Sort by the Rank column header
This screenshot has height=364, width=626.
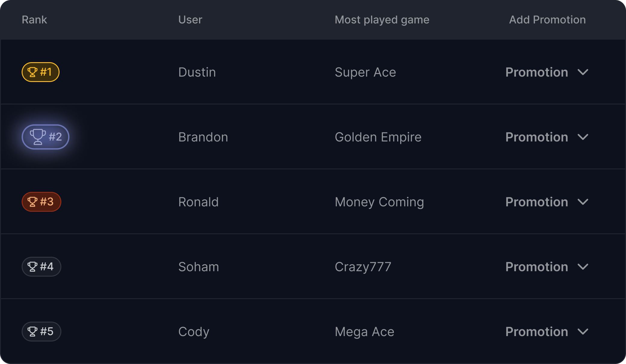pyautogui.click(x=34, y=20)
